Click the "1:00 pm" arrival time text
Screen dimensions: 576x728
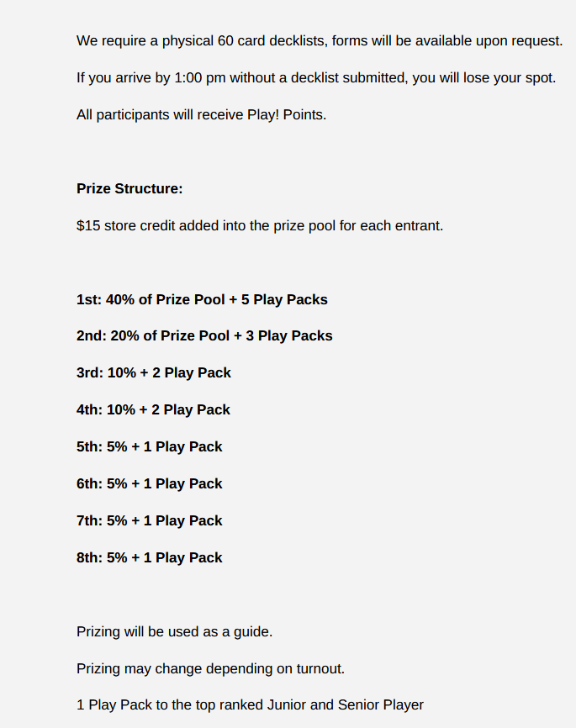[200, 77]
